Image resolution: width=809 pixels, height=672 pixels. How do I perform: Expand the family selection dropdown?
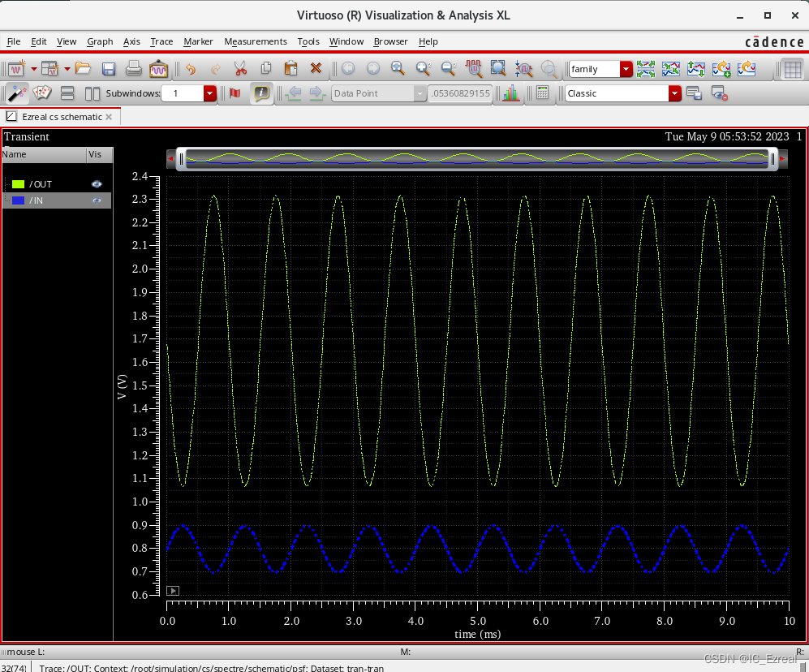pos(626,69)
